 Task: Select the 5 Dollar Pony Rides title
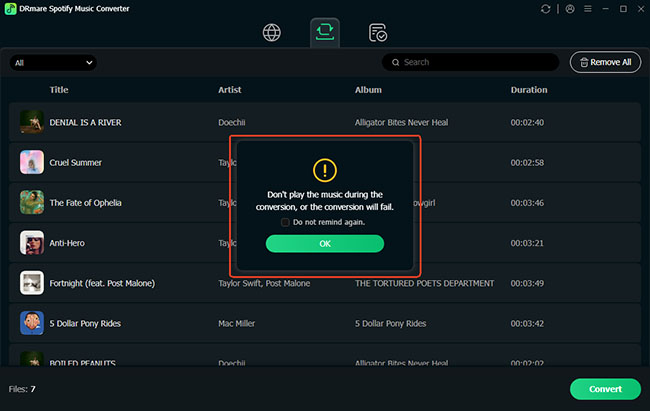point(85,323)
